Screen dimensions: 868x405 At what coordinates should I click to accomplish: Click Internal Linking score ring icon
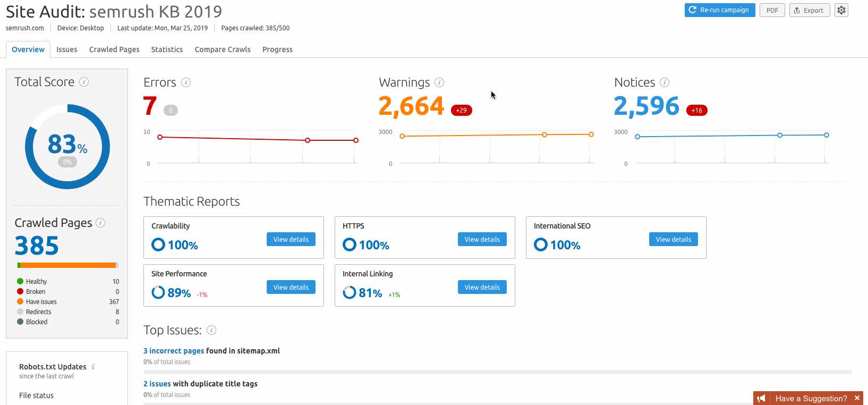tap(350, 292)
